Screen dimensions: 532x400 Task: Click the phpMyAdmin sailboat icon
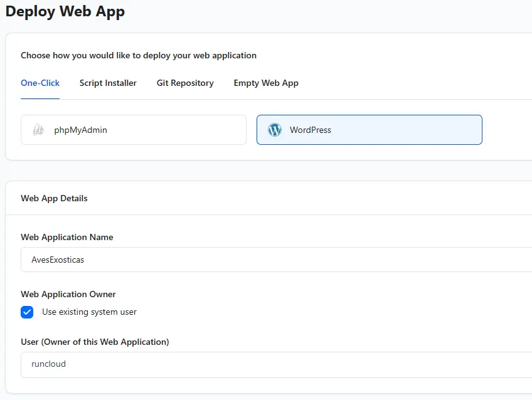[38, 130]
